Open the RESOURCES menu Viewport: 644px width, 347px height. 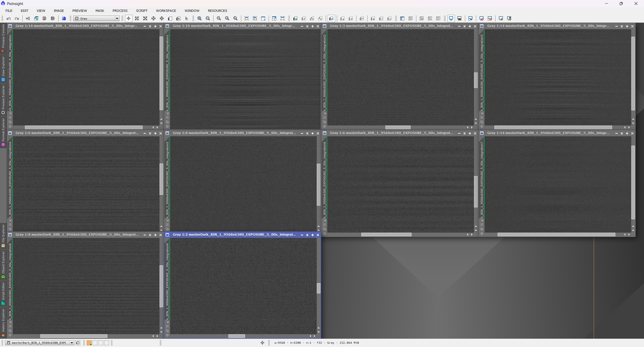pyautogui.click(x=217, y=11)
